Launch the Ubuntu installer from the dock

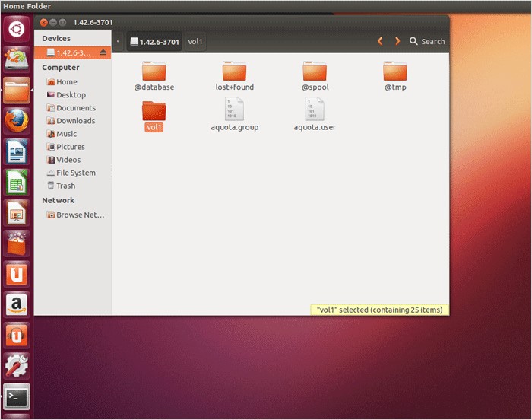pyautogui.click(x=16, y=59)
